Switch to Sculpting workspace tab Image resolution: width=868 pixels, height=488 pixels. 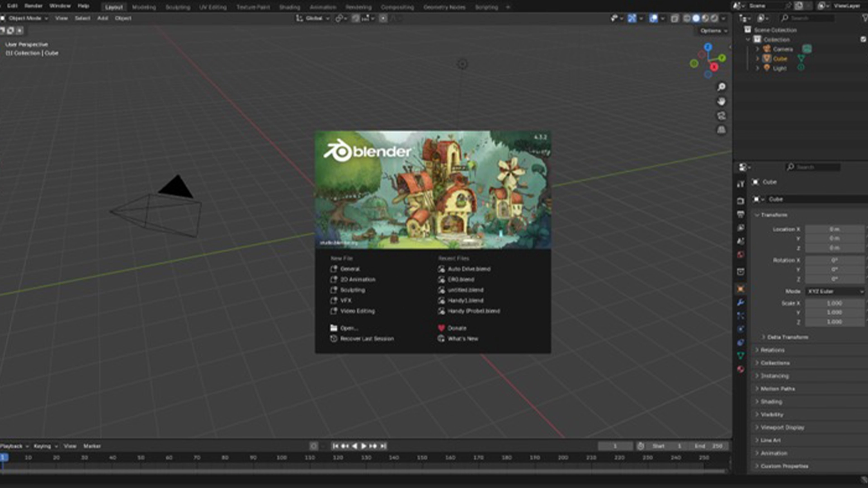coord(178,7)
